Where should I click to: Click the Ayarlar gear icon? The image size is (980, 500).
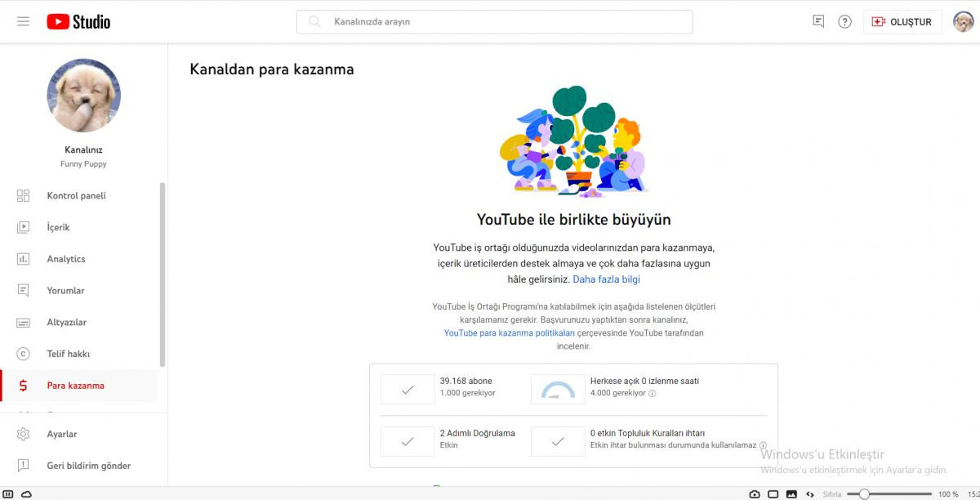click(23, 434)
